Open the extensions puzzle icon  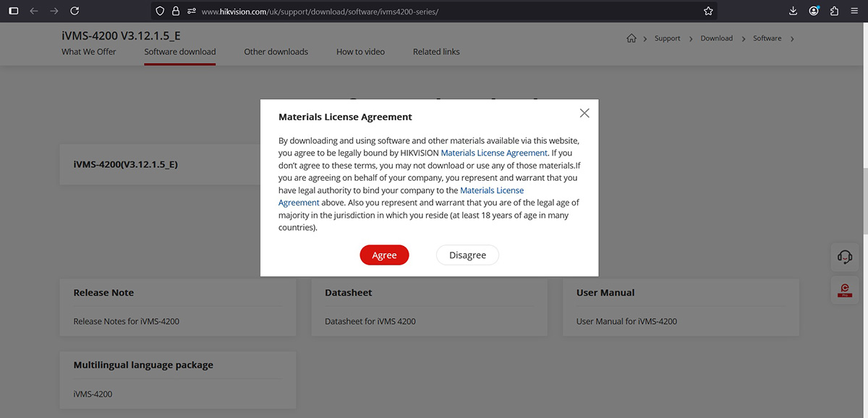click(834, 11)
